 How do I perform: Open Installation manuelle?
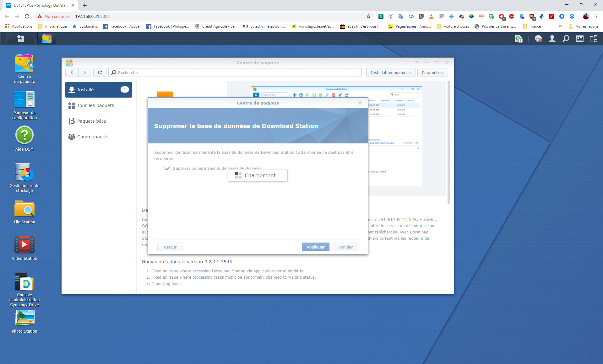coord(390,72)
